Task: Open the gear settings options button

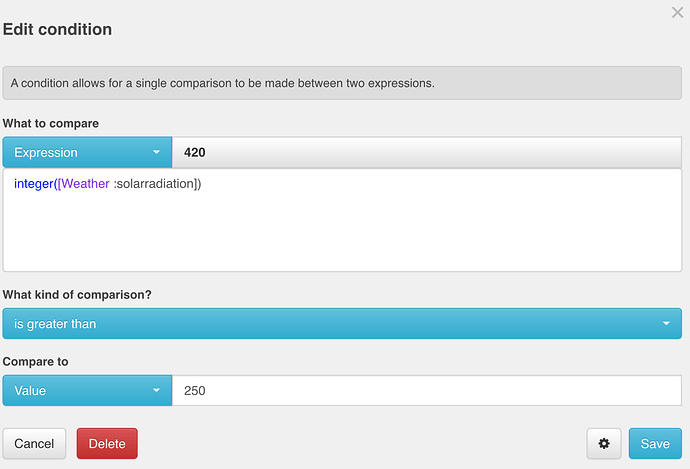Action: (604, 443)
